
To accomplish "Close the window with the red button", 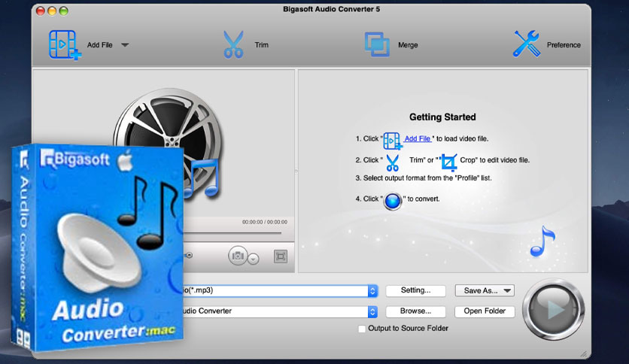I will [x=41, y=11].
